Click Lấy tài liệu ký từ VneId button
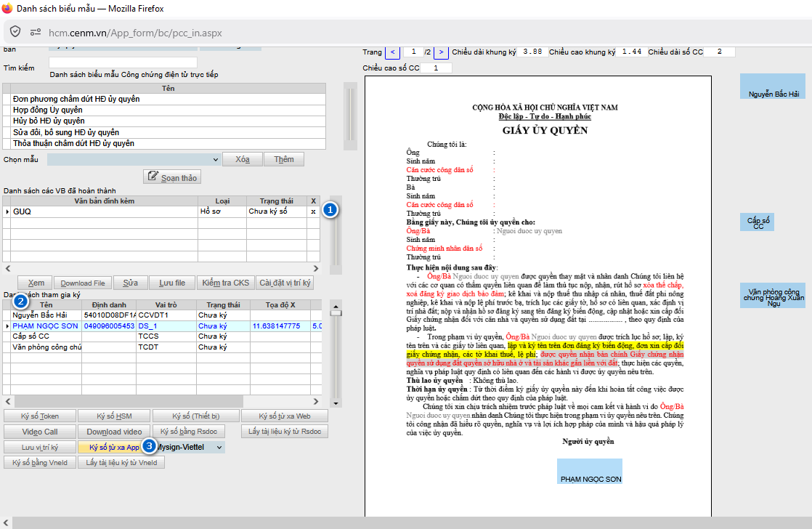 (x=121, y=463)
